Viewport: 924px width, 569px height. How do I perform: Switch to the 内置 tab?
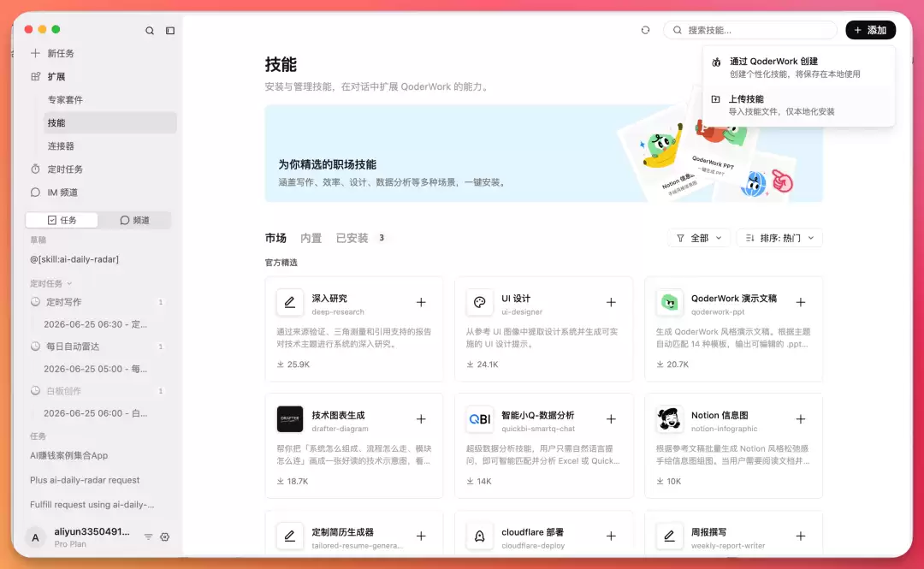[311, 238]
